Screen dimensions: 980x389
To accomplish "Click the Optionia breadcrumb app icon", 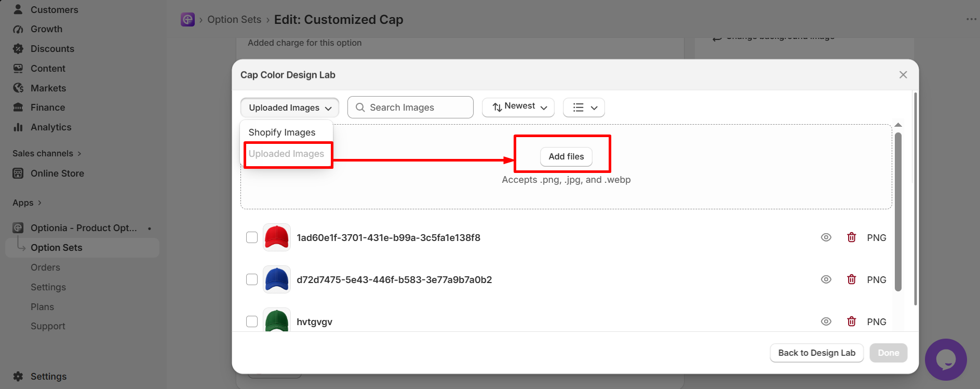I will click(187, 20).
